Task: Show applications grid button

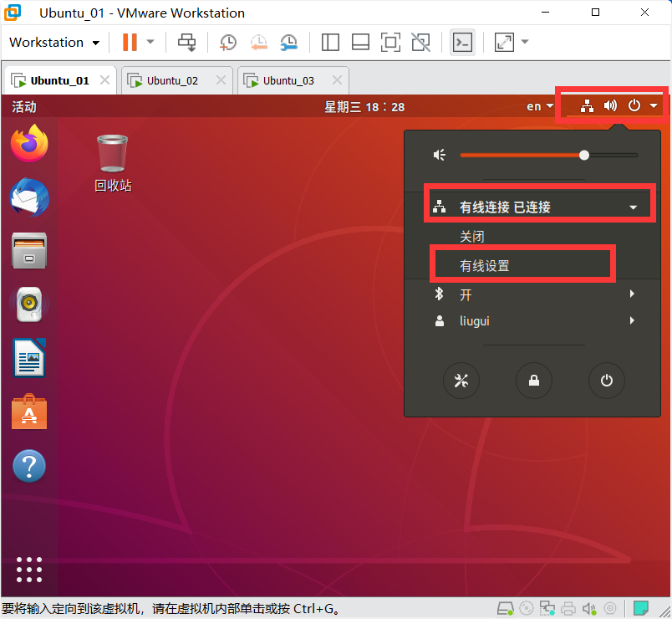Action: point(29,570)
